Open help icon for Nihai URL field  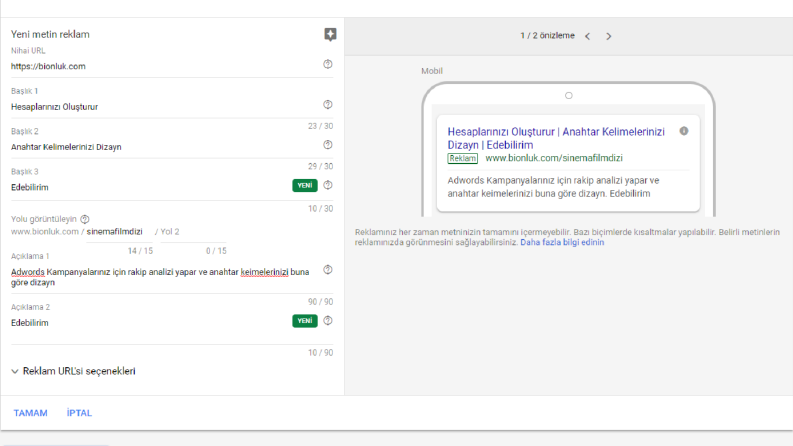(x=328, y=64)
